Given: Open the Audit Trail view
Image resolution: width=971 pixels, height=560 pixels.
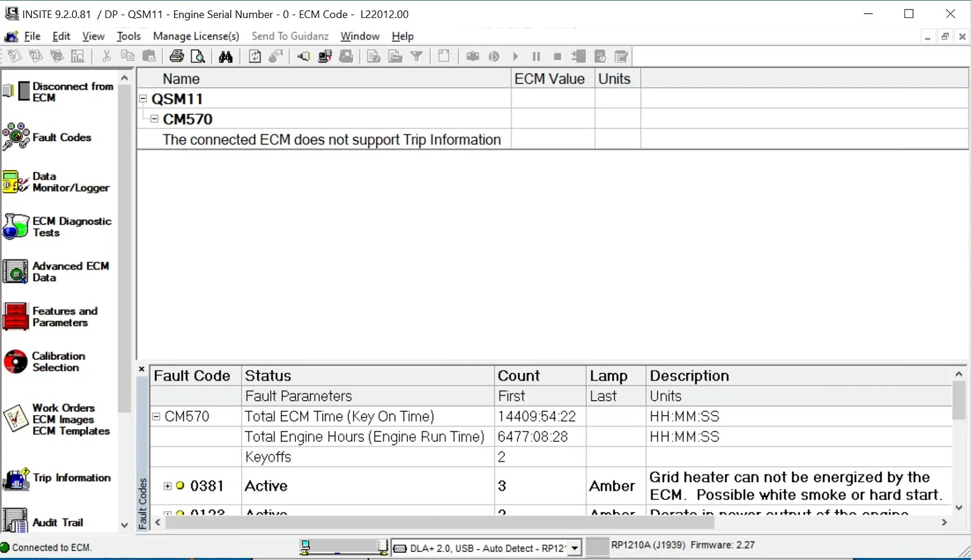Looking at the screenshot, I should tap(43, 522).
